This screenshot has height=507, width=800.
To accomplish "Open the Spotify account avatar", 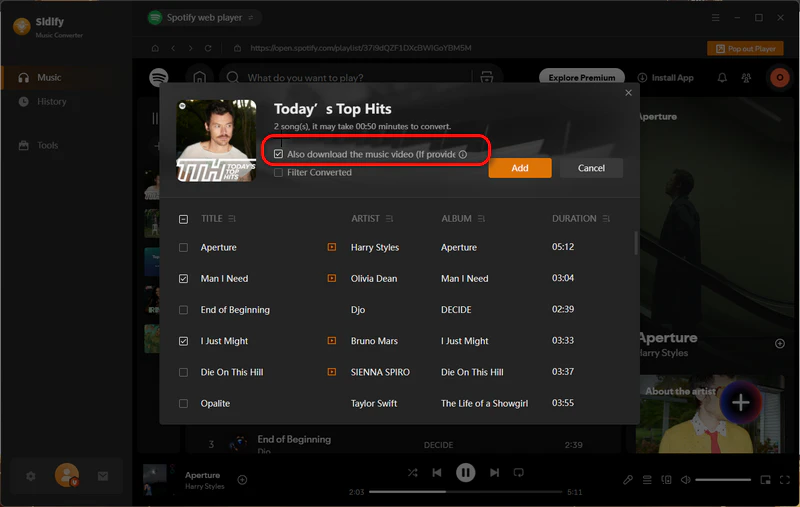I will pyautogui.click(x=780, y=78).
